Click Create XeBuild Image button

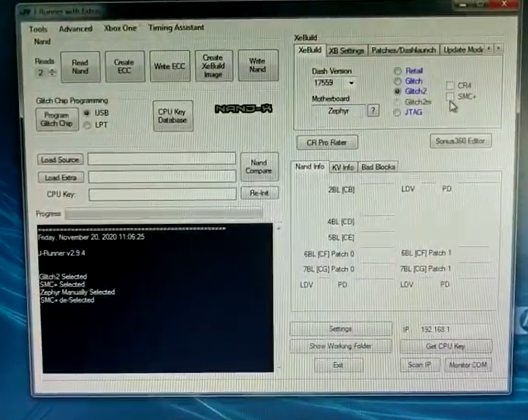point(213,66)
